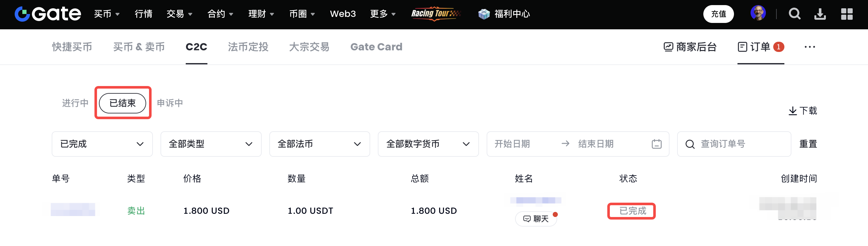The image size is (868, 246).
Task: Open 聊天 chat for the order
Action: (536, 219)
